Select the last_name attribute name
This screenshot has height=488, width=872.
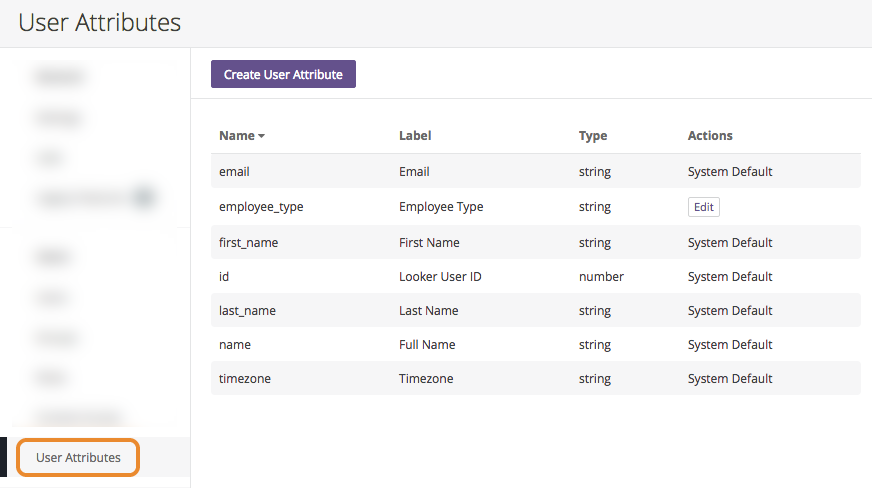click(247, 311)
